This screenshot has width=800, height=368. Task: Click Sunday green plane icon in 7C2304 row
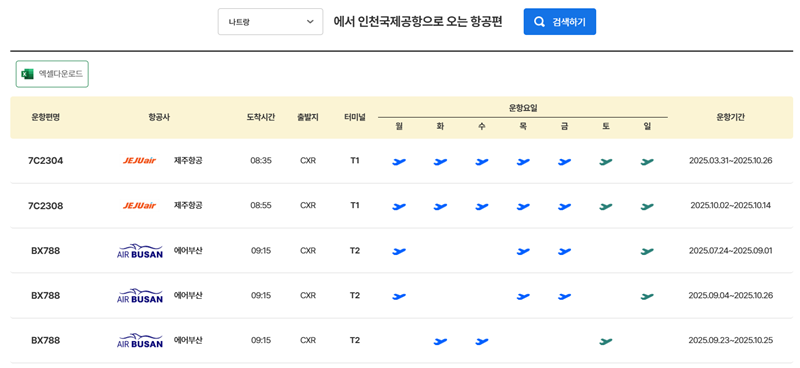[647, 161]
